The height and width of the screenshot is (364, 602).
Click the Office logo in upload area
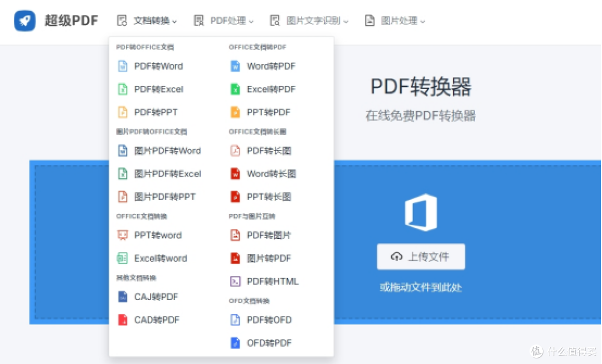(x=421, y=212)
